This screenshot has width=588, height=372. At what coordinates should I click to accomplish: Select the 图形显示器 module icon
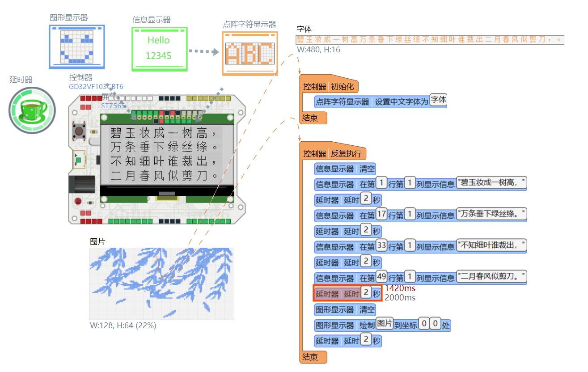77,47
